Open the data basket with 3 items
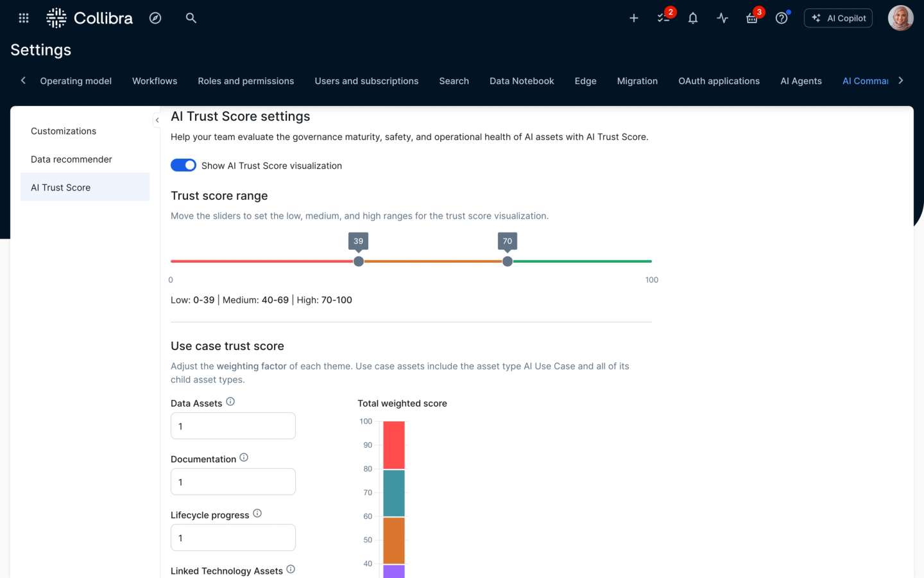The height and width of the screenshot is (578, 924). click(751, 17)
